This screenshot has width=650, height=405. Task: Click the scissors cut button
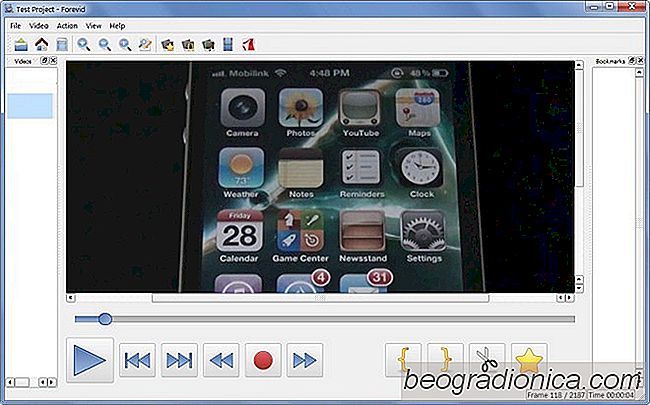[x=487, y=360]
